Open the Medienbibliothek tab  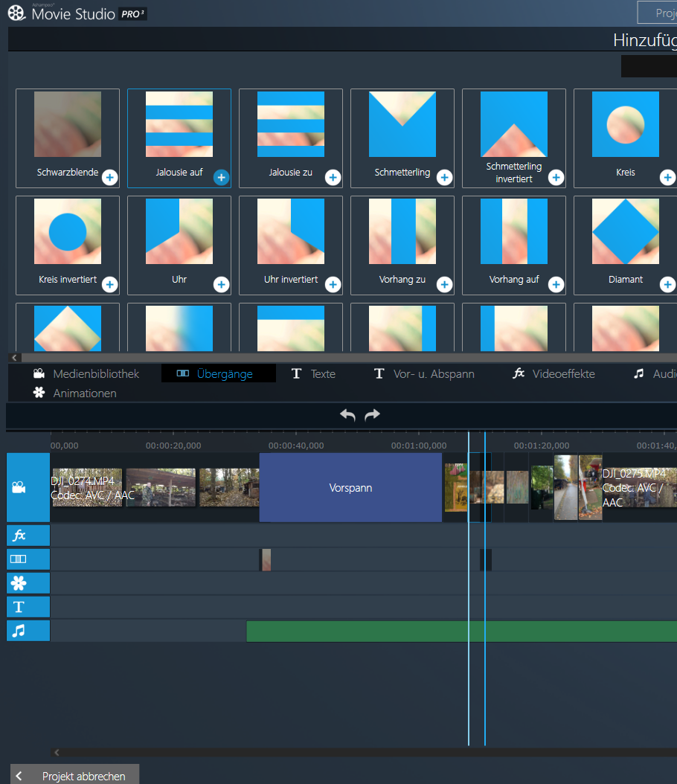(86, 373)
